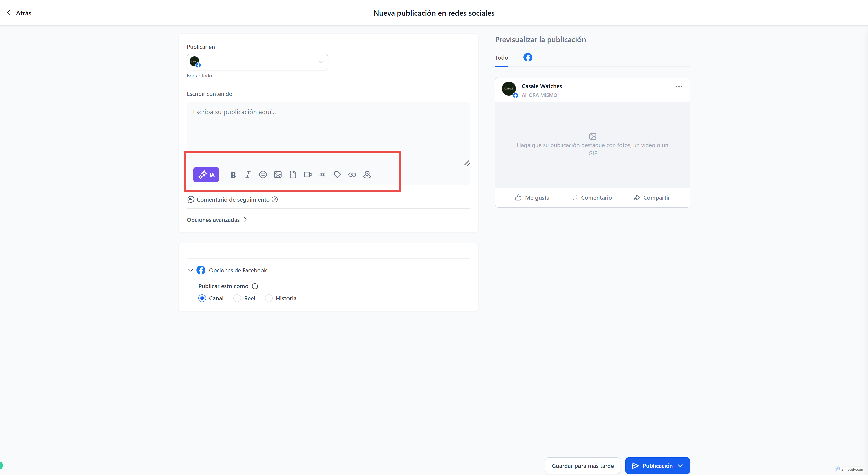Add a video to the post
The image size is (868, 475).
coord(307,175)
